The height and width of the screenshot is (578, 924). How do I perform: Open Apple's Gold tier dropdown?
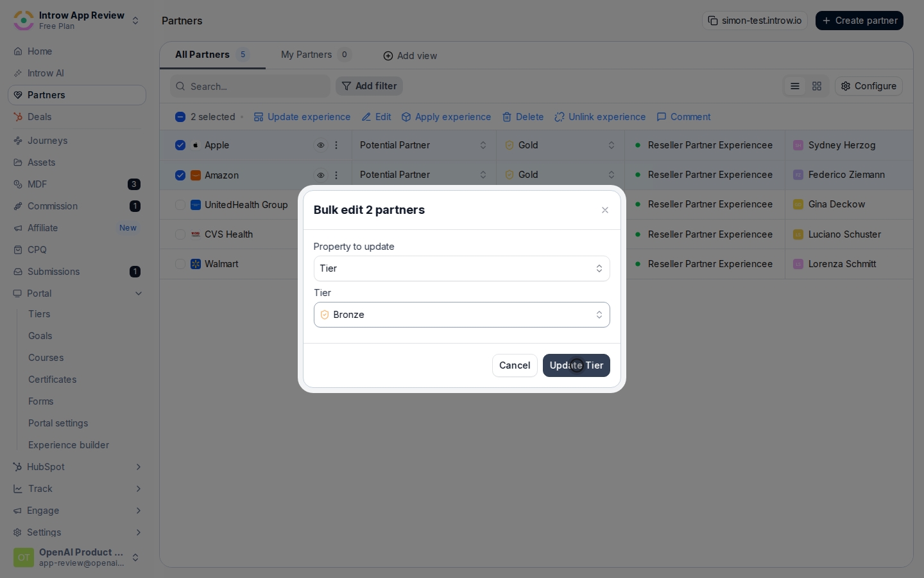[x=560, y=145]
